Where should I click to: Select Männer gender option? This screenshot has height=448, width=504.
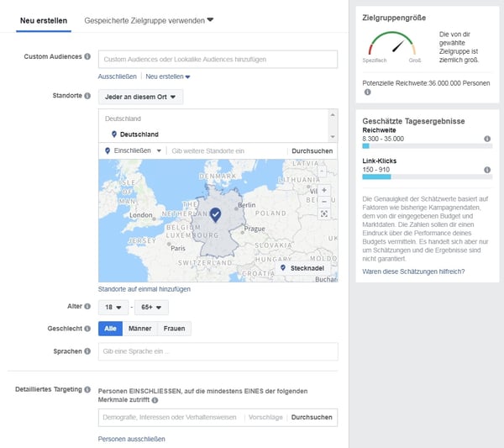(x=139, y=329)
